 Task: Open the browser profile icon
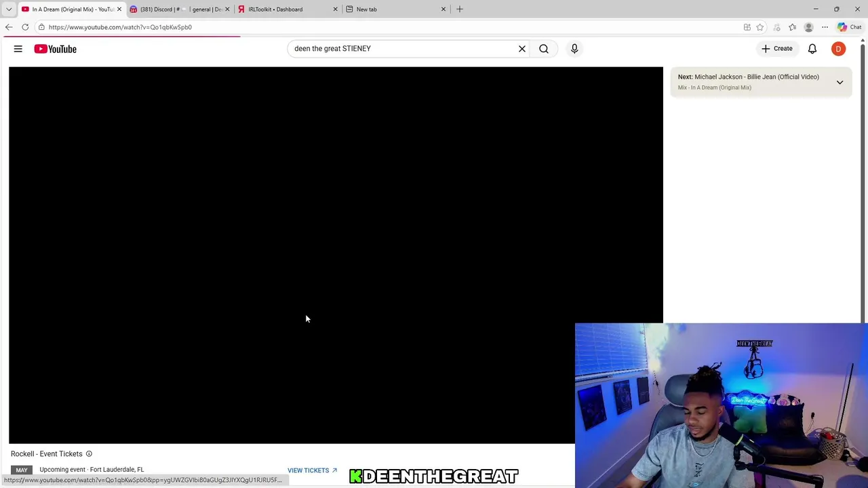(808, 27)
